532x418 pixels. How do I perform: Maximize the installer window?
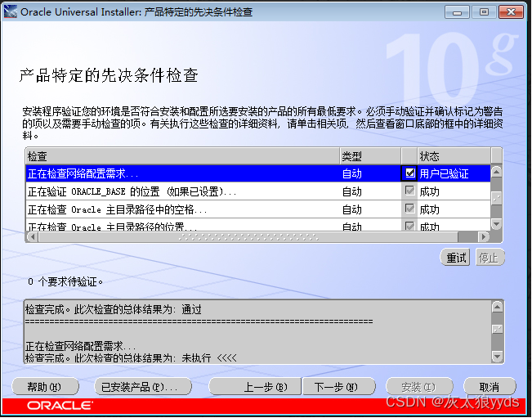pos(484,12)
